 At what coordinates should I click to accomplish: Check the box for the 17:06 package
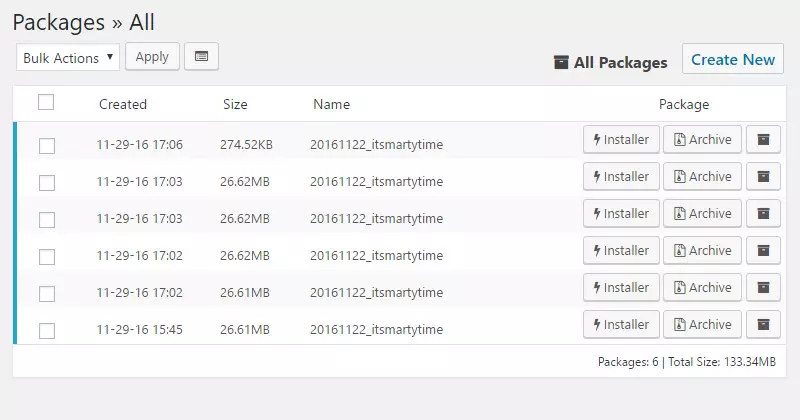click(x=47, y=146)
